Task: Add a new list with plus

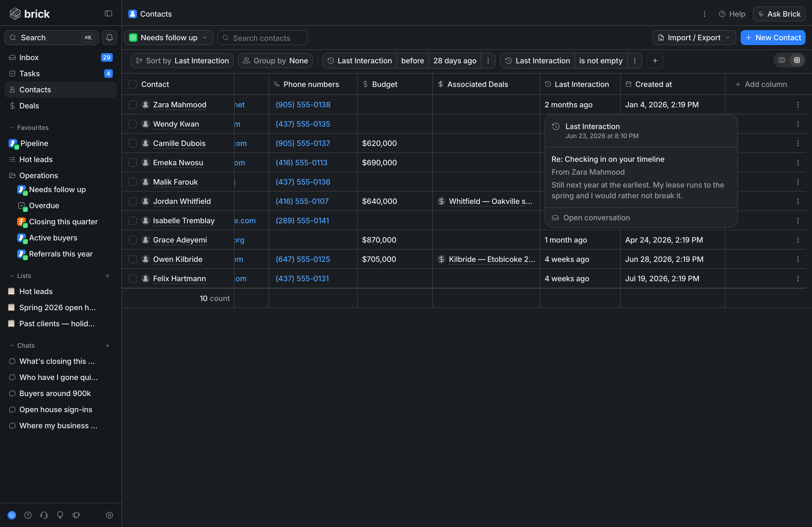Action: (107, 276)
